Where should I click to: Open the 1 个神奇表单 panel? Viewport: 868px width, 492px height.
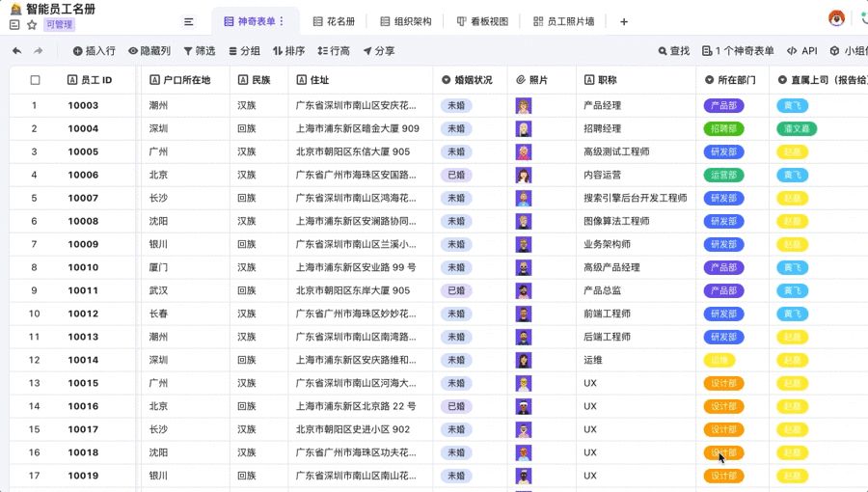coord(738,51)
